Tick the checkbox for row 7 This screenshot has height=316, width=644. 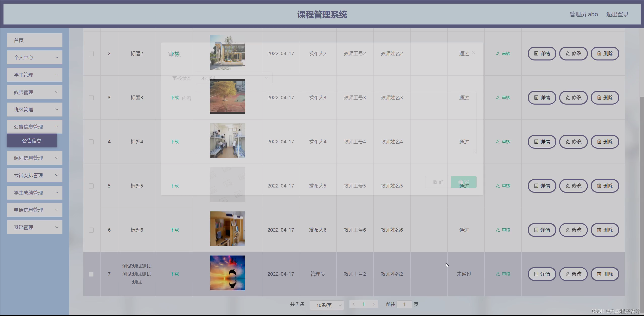[x=91, y=274]
